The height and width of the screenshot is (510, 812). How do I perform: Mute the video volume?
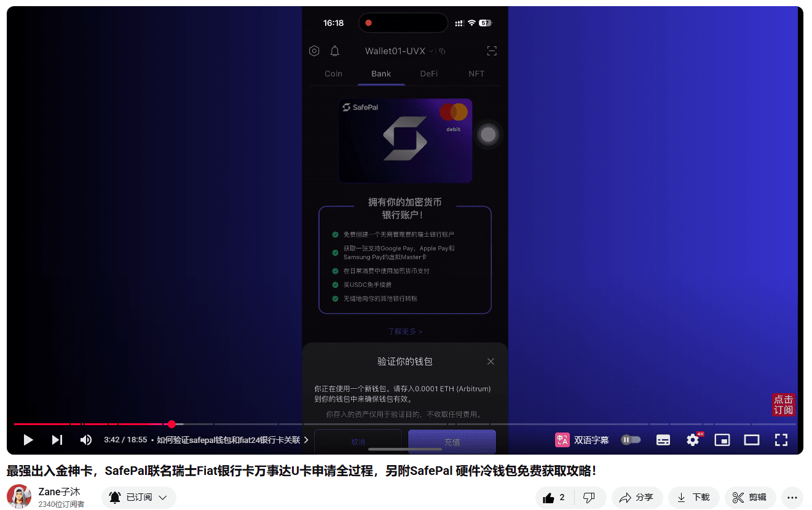tap(86, 440)
